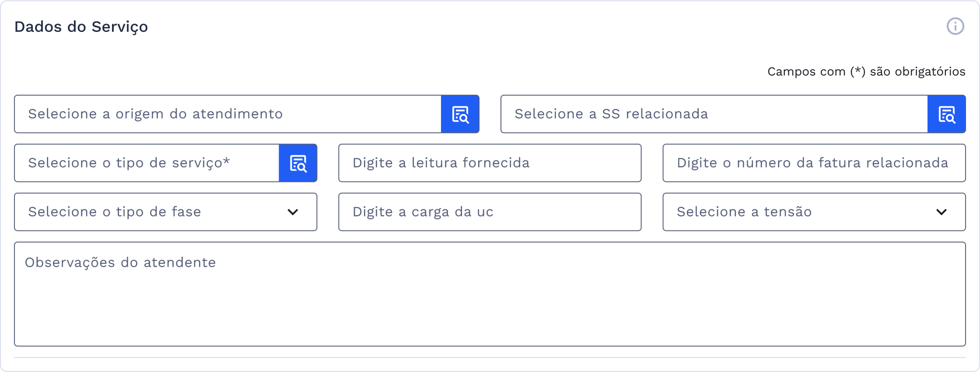The width and height of the screenshot is (980, 372).
Task: Click the Dados do Serviço heading
Action: [x=81, y=27]
